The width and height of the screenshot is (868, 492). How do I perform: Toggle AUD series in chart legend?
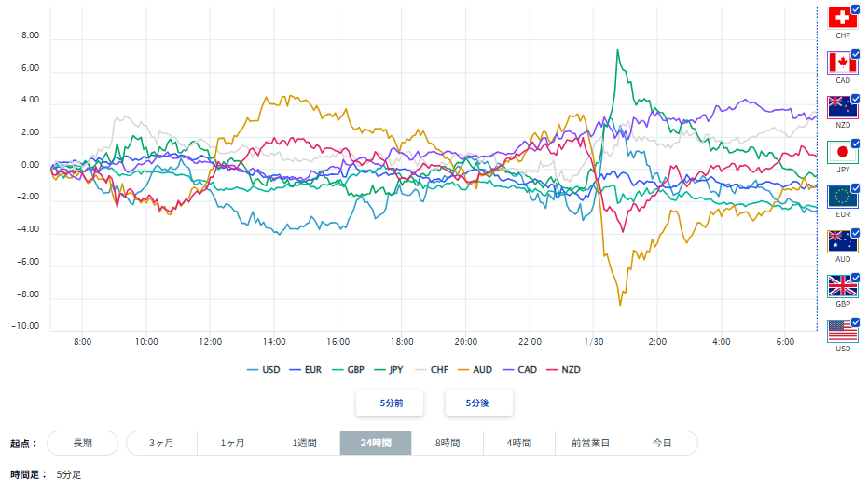click(475, 370)
